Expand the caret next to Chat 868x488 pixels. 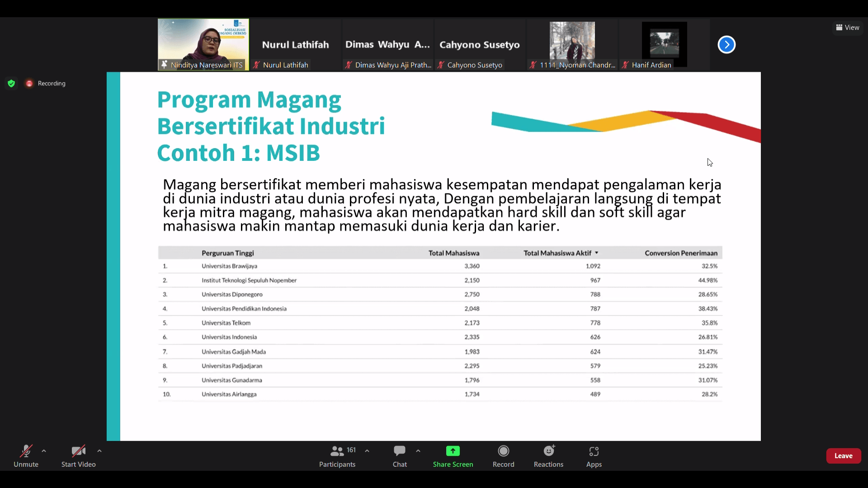pos(418,451)
